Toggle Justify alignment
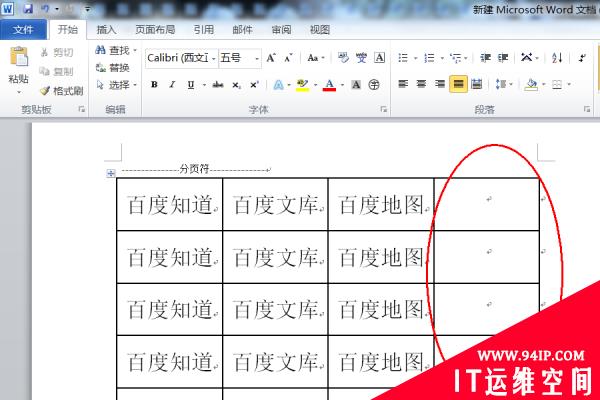Screen dimensions: 600x400 pyautogui.click(x=458, y=84)
